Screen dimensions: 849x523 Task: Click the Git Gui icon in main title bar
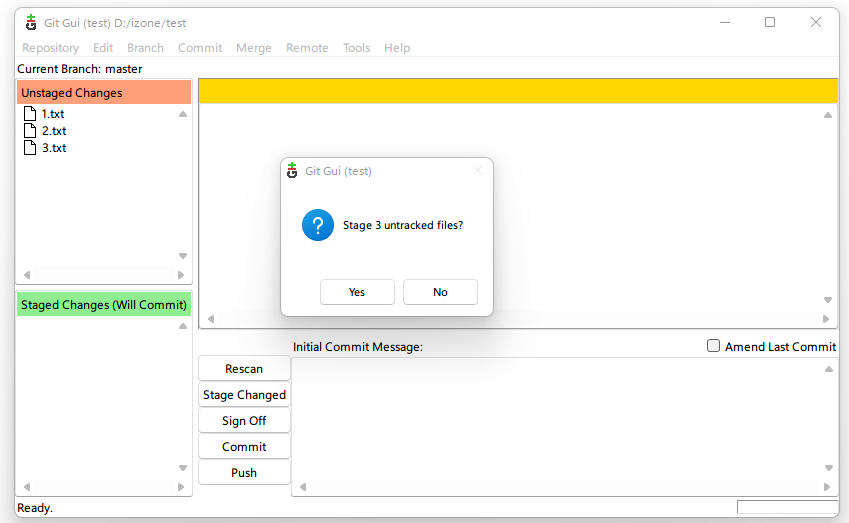31,23
